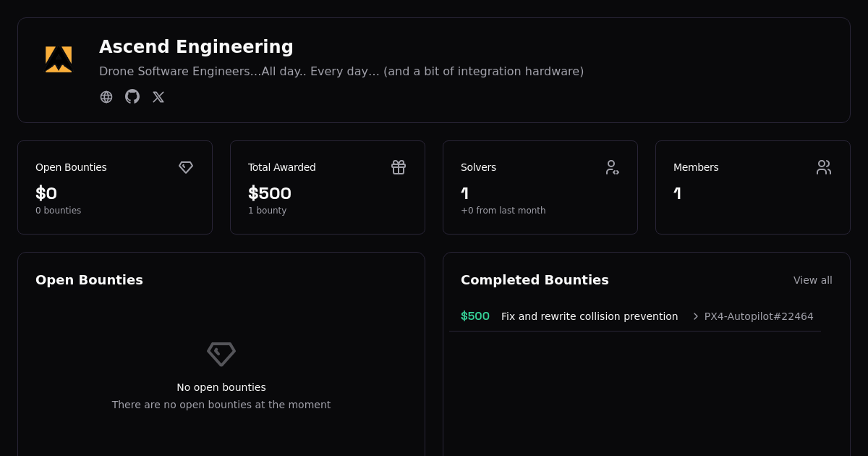
Task: Open the X (Twitter) profile icon
Action: pos(158,96)
